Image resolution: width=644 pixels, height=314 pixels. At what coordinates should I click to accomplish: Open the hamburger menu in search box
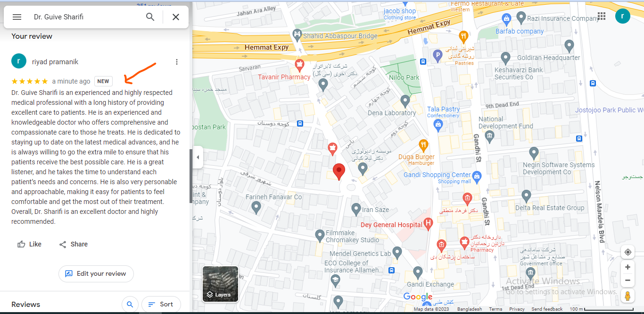[17, 17]
